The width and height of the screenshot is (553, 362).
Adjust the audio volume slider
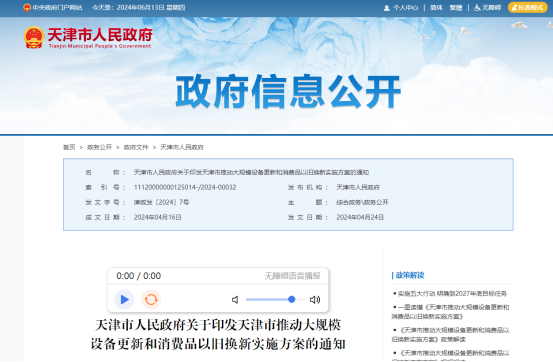(275, 300)
